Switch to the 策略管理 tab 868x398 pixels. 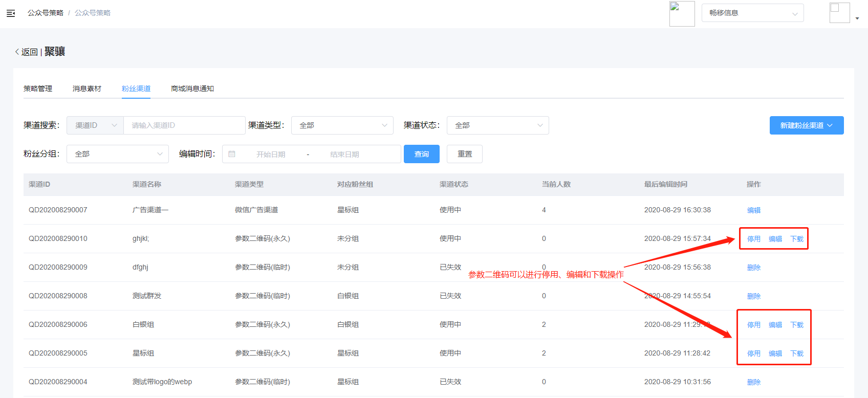tap(38, 89)
